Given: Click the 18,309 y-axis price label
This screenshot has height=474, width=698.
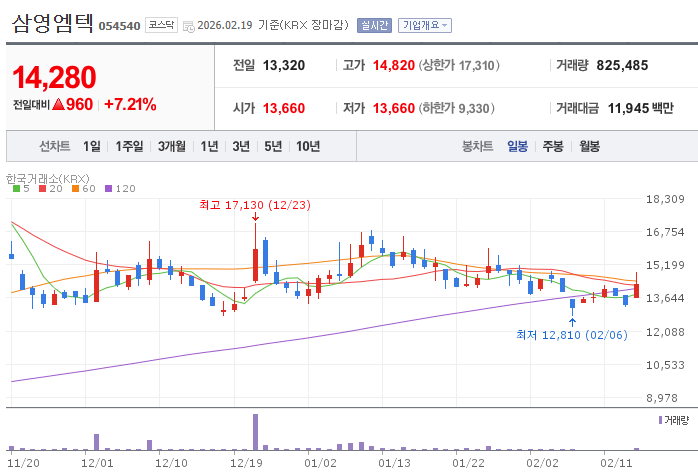Looking at the screenshot, I should (665, 199).
